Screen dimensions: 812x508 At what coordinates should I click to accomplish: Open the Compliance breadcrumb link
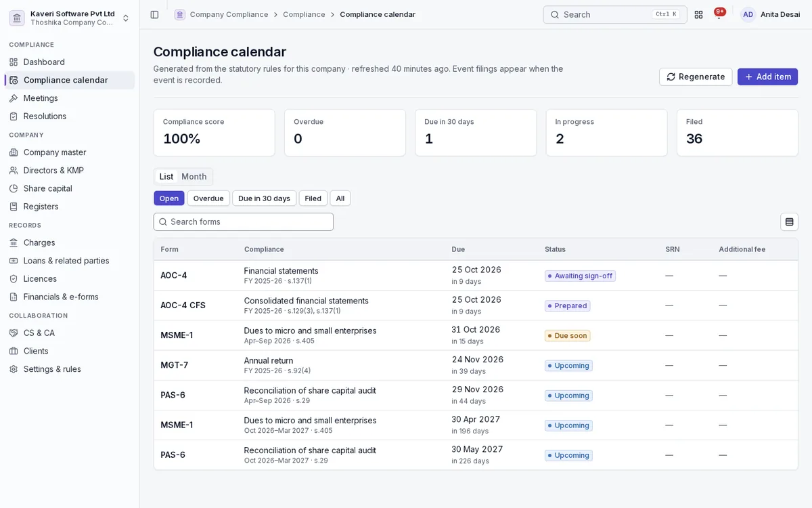pos(304,14)
